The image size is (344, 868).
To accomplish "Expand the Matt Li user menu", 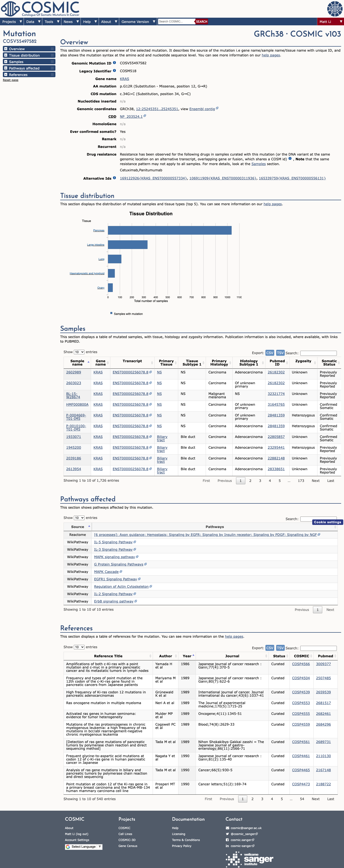I will coord(331,22).
